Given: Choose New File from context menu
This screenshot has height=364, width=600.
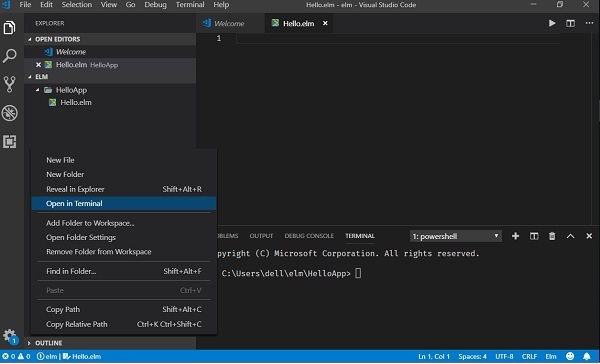Looking at the screenshot, I should tap(124, 160).
